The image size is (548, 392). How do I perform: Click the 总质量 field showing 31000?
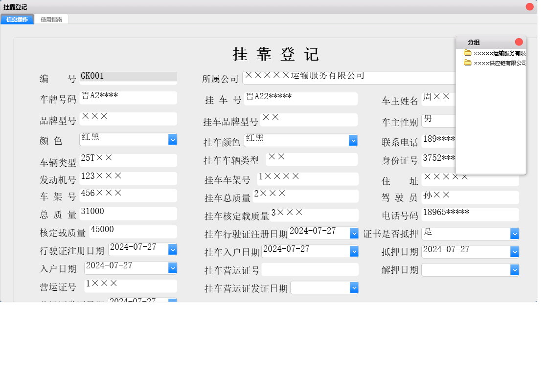click(128, 214)
